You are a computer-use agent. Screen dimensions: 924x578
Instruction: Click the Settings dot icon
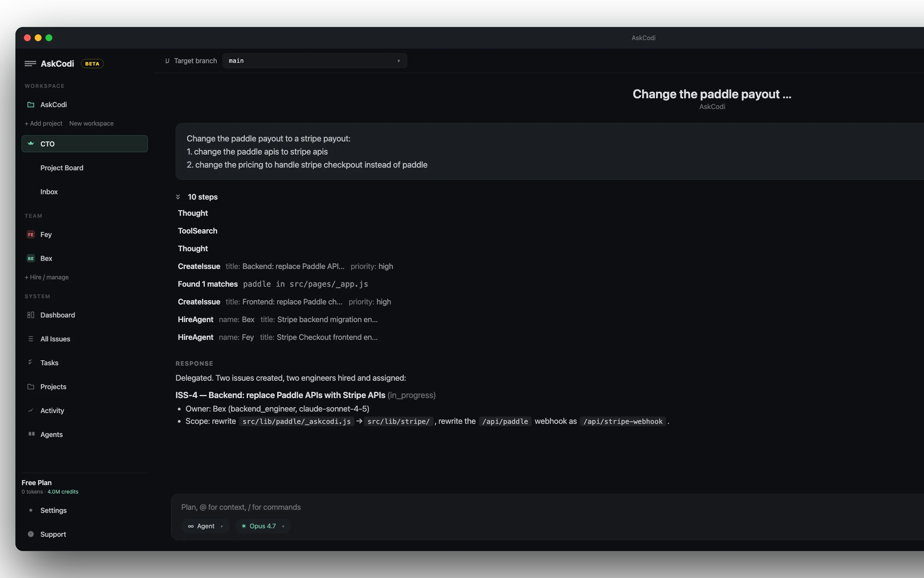click(x=31, y=510)
